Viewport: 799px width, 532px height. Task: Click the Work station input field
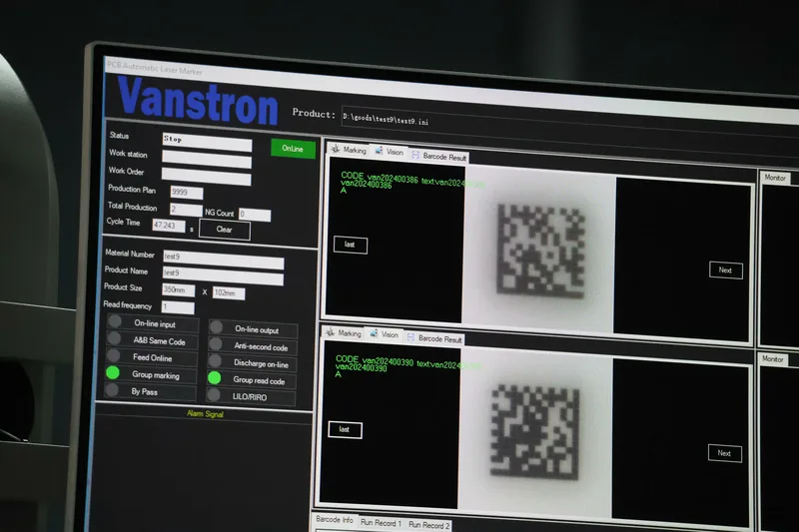[x=207, y=159]
